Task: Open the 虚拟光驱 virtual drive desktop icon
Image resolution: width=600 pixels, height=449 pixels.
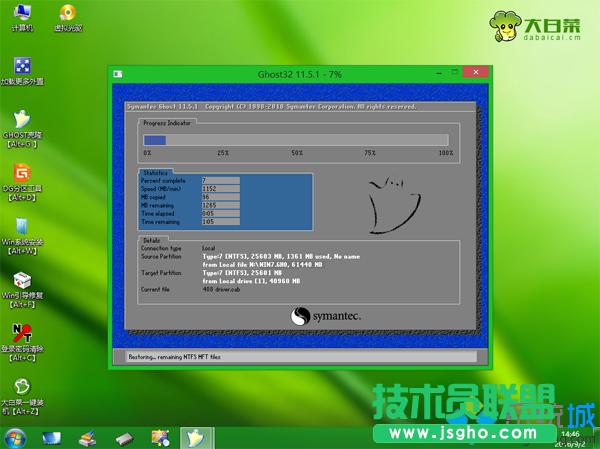Action: pos(67,15)
